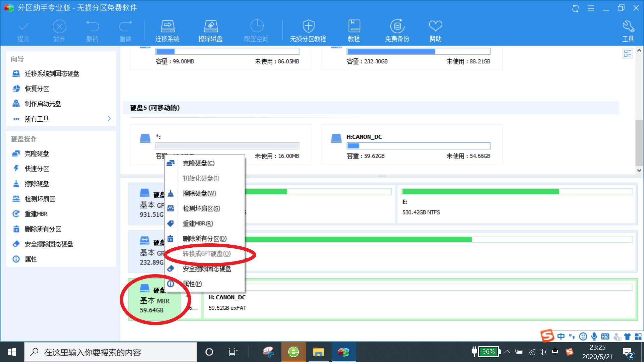Image resolution: width=644 pixels, height=362 pixels.
Task: Open the 无损分区教程 shield icon
Action: (x=308, y=26)
